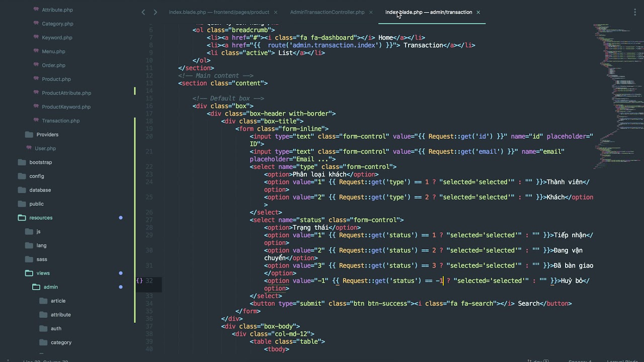Open ProductAttribute.php in the sidebar

tap(66, 93)
